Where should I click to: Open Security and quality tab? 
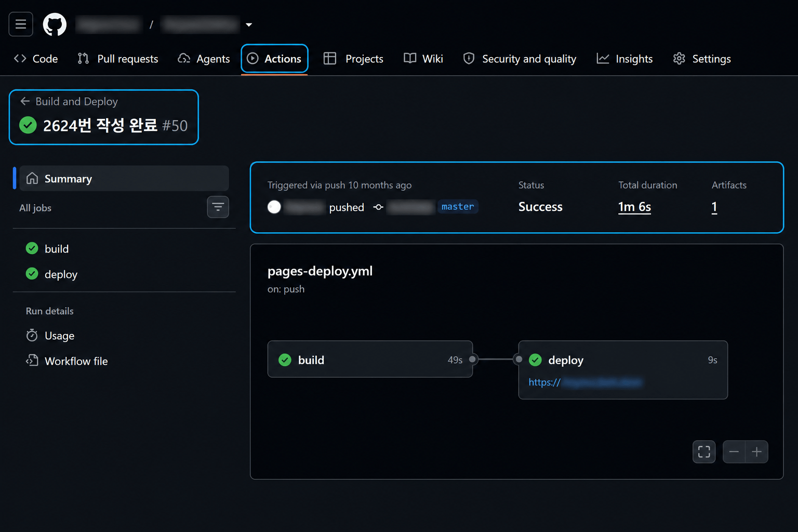pyautogui.click(x=520, y=59)
